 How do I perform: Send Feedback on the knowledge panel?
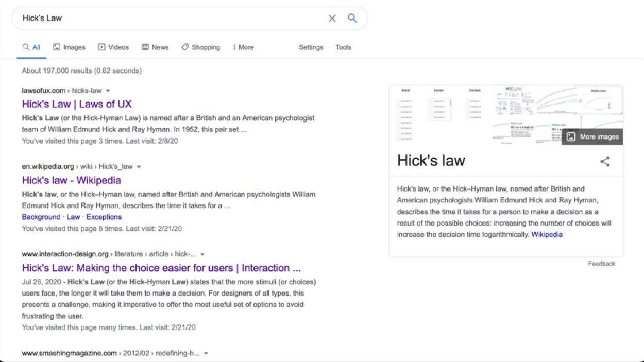[x=601, y=264]
